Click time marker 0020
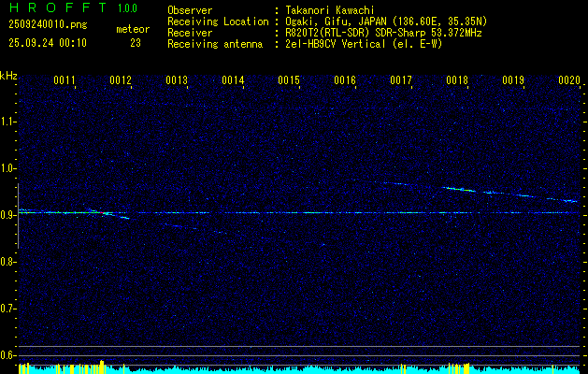Screen dimensions: 588x374 (569, 80)
